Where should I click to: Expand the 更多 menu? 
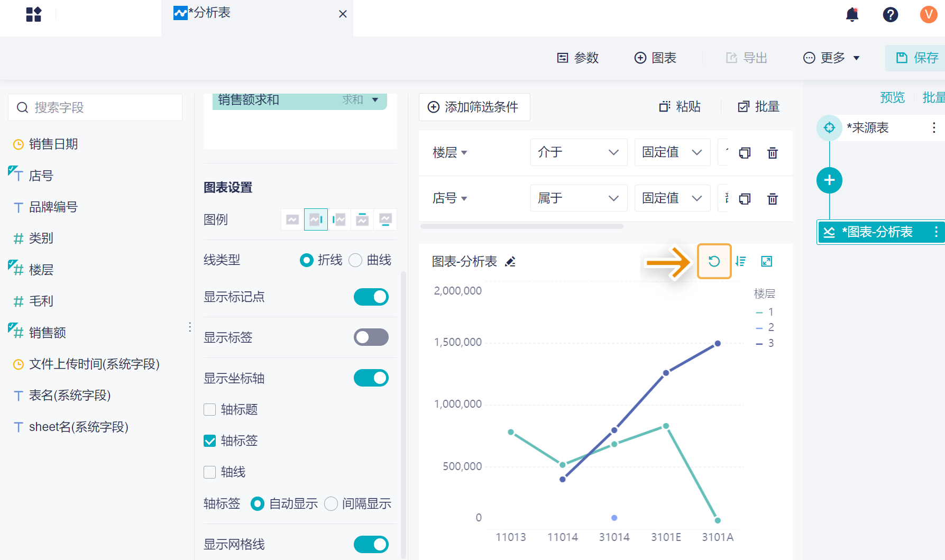(x=831, y=58)
